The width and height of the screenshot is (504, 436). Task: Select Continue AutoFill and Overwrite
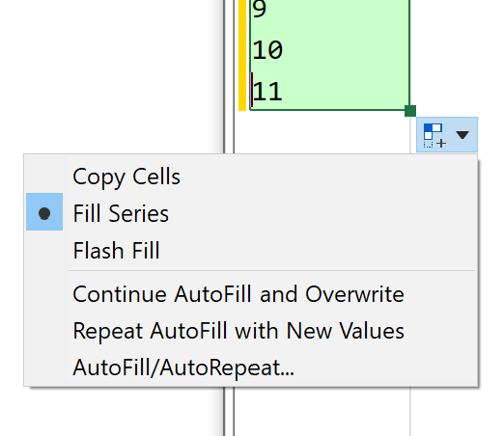click(x=238, y=294)
